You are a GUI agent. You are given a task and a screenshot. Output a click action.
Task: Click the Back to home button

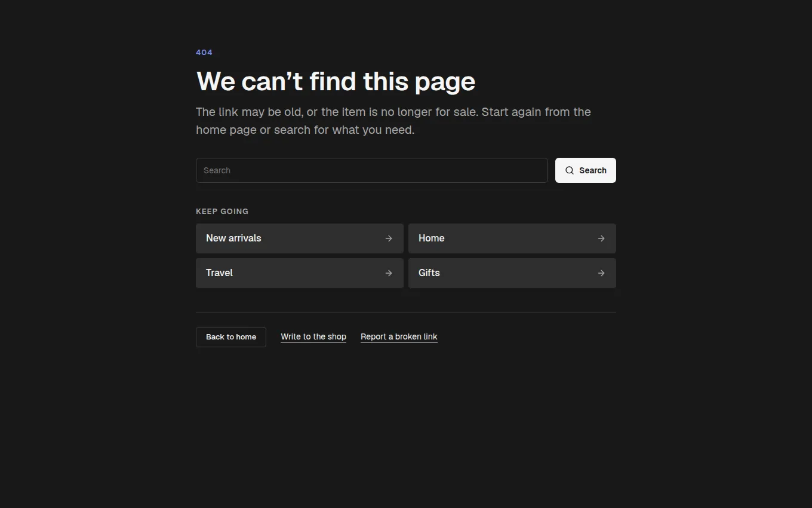point(231,337)
